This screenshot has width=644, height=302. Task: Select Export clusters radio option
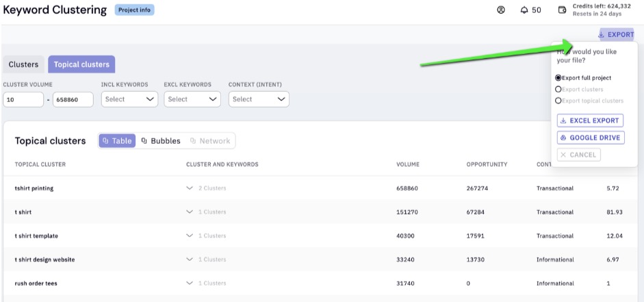point(558,89)
